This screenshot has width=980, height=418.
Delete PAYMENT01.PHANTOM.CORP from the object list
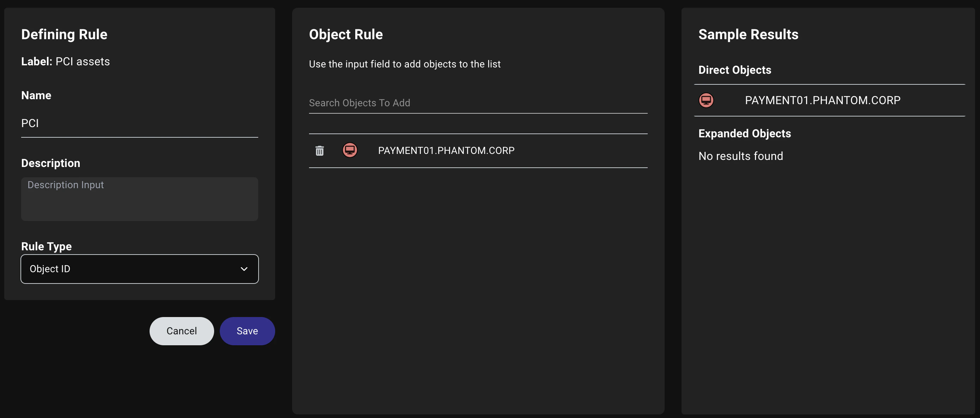320,150
